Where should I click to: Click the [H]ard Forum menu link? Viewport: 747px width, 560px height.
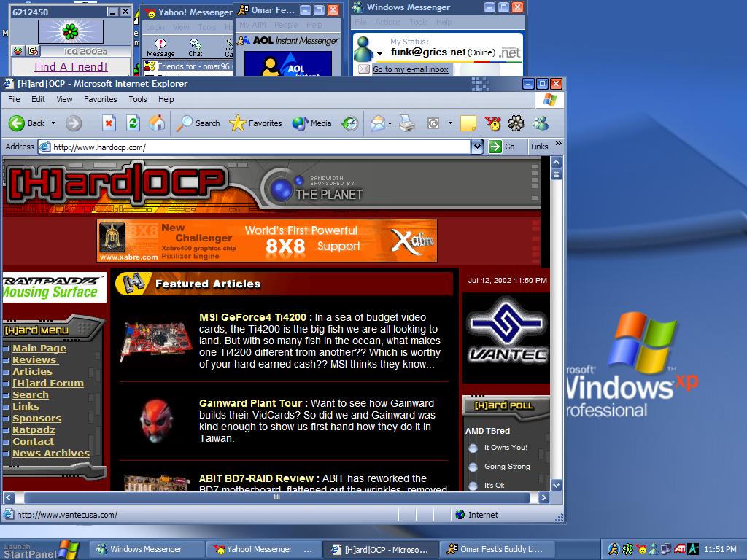[48, 384]
